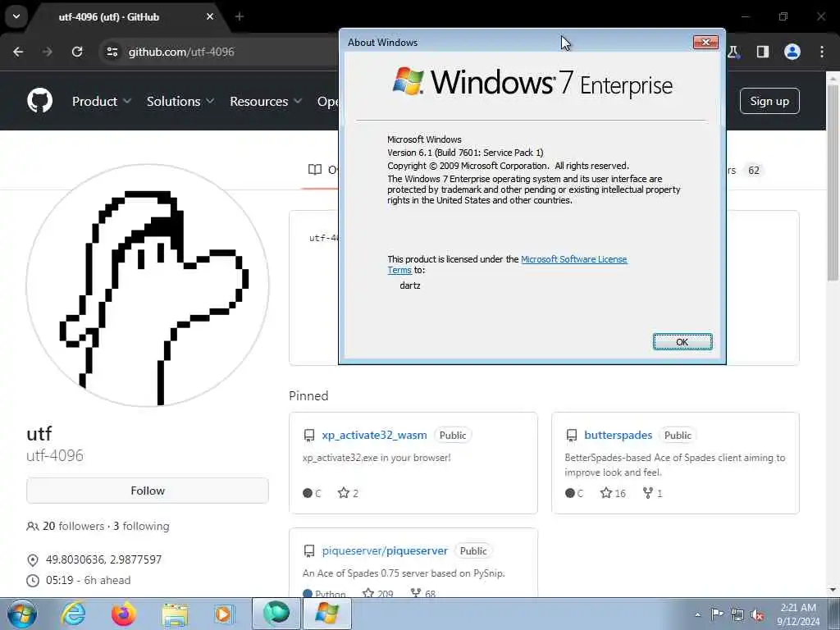Launch Firefox from taskbar
The image size is (840, 630).
pyautogui.click(x=123, y=614)
